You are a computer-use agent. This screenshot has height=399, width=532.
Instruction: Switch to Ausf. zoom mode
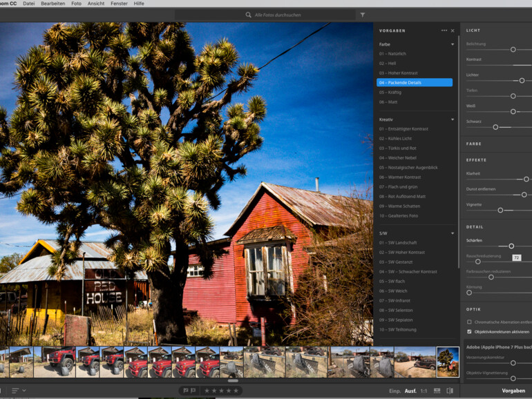(410, 391)
